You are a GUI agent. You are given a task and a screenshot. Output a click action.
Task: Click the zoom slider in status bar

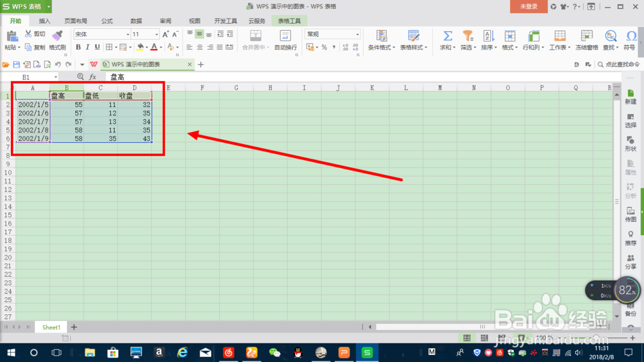click(596, 338)
